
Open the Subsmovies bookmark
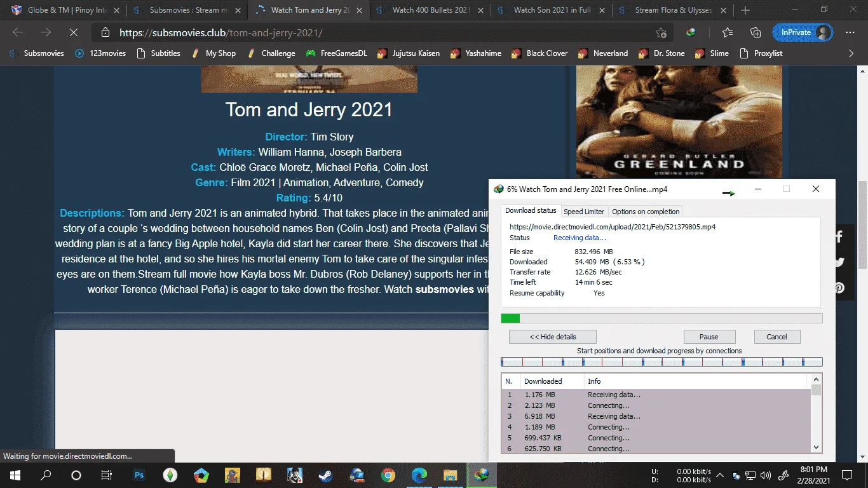click(37, 53)
